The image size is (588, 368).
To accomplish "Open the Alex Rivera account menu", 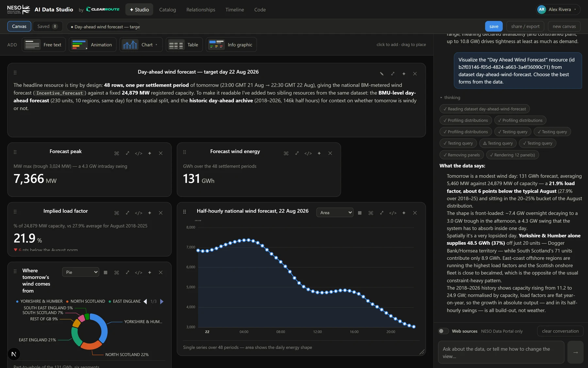I will tap(558, 9).
